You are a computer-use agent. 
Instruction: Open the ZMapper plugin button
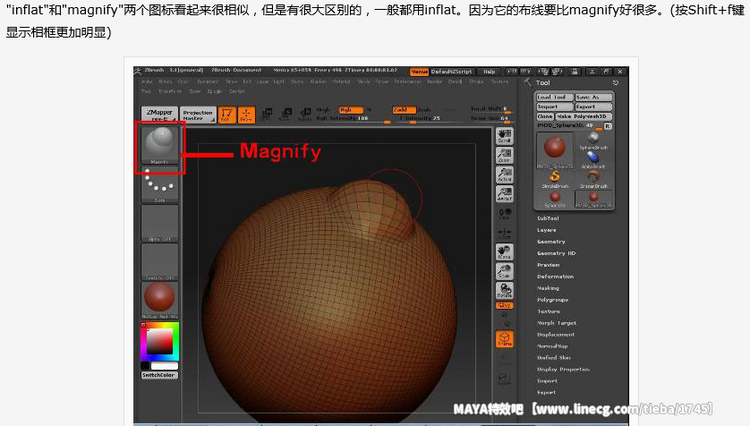click(160, 114)
